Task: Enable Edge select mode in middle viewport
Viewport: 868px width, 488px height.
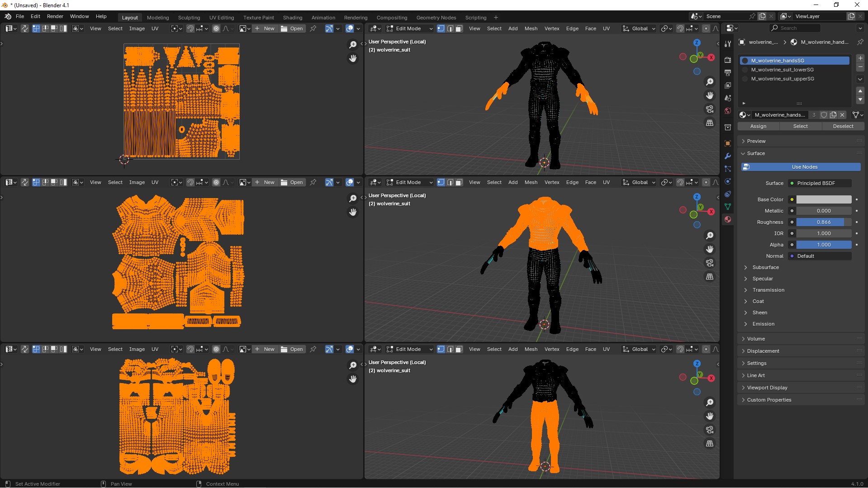Action: 450,182
